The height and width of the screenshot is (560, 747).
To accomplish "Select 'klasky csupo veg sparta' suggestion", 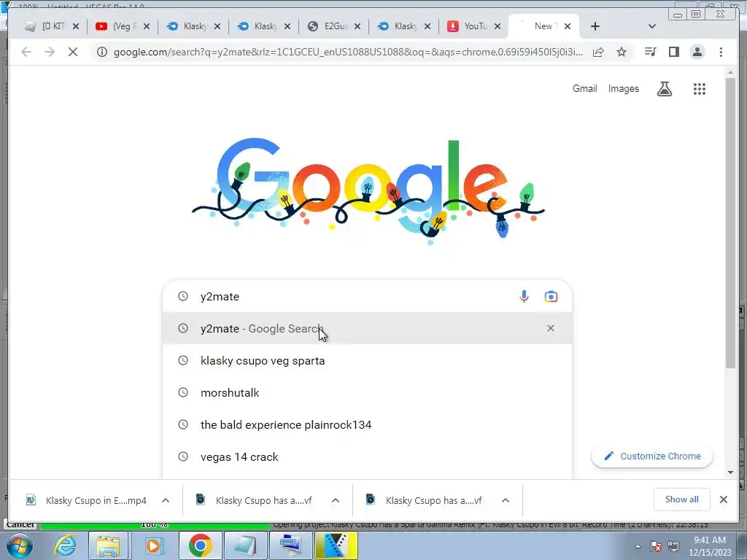I will click(367, 360).
